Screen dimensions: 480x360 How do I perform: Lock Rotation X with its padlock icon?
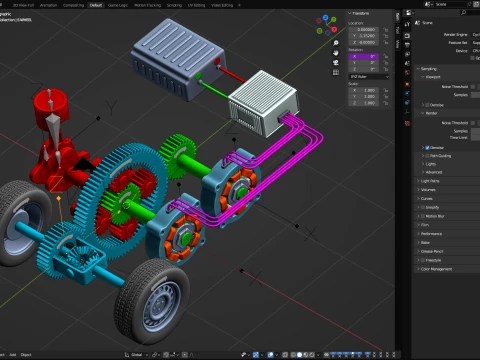point(385,56)
